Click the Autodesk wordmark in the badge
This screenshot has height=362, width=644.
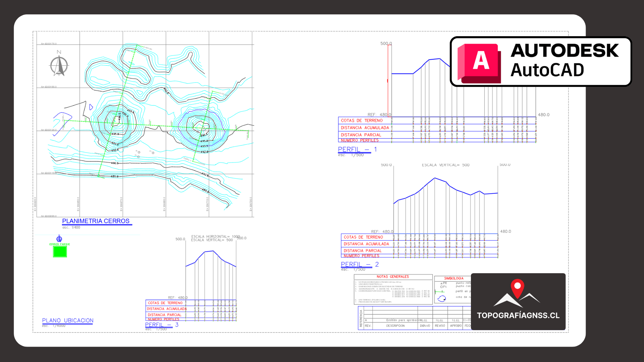(x=565, y=51)
